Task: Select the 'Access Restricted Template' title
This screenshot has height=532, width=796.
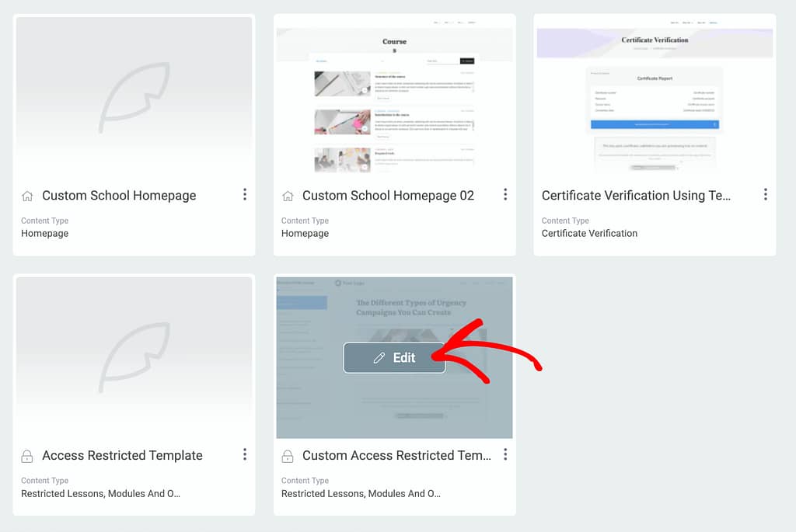Action: click(x=122, y=455)
